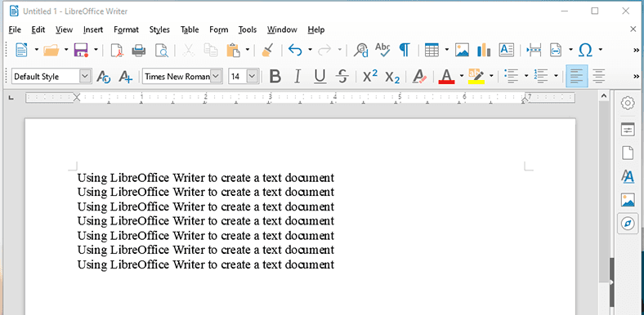
Task: Click the Open folder icon
Action: point(51,50)
